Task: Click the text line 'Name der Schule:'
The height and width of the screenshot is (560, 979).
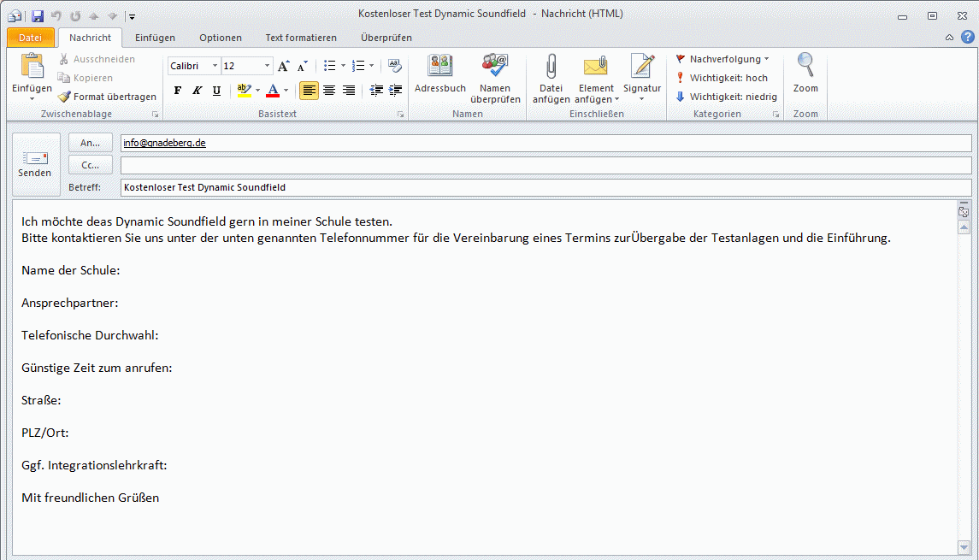Action: [71, 270]
